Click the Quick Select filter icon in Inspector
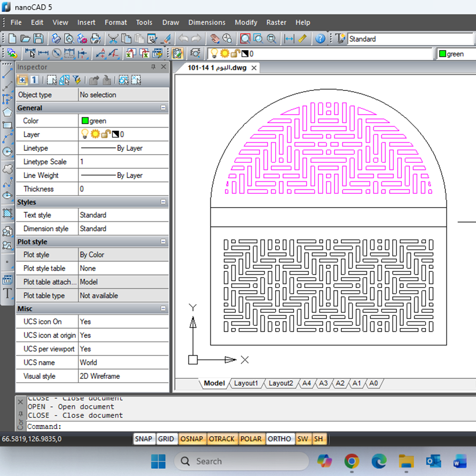 (x=77, y=80)
